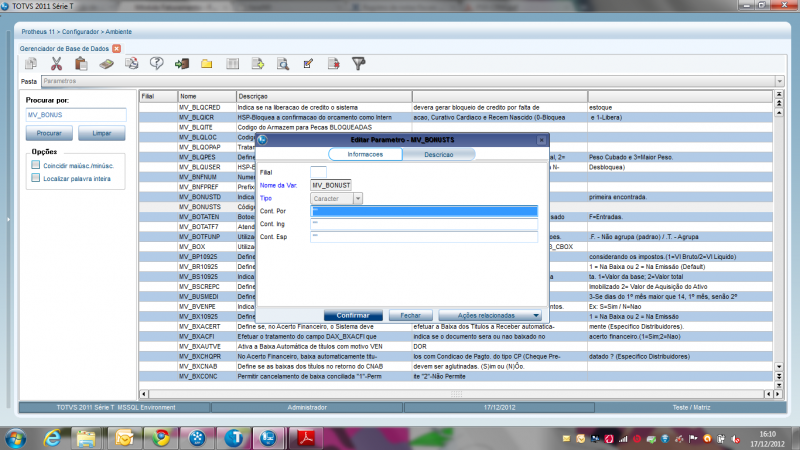Click the Limpar button
The image size is (800, 450).
pos(102,133)
